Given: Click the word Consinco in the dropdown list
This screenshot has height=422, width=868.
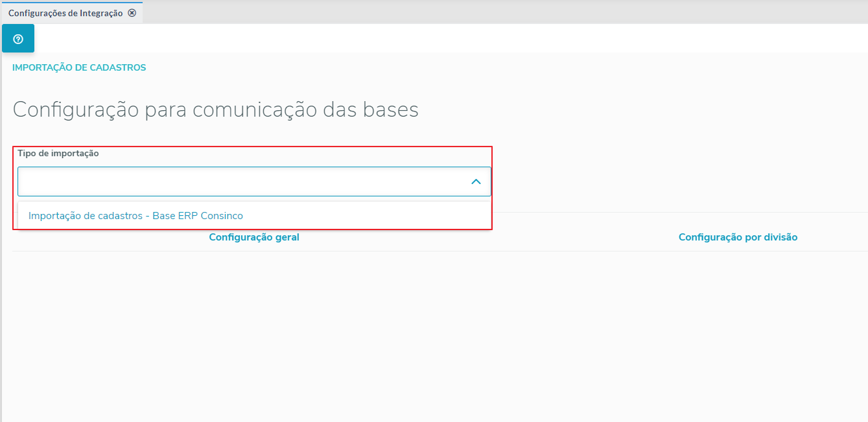Looking at the screenshot, I should 222,216.
